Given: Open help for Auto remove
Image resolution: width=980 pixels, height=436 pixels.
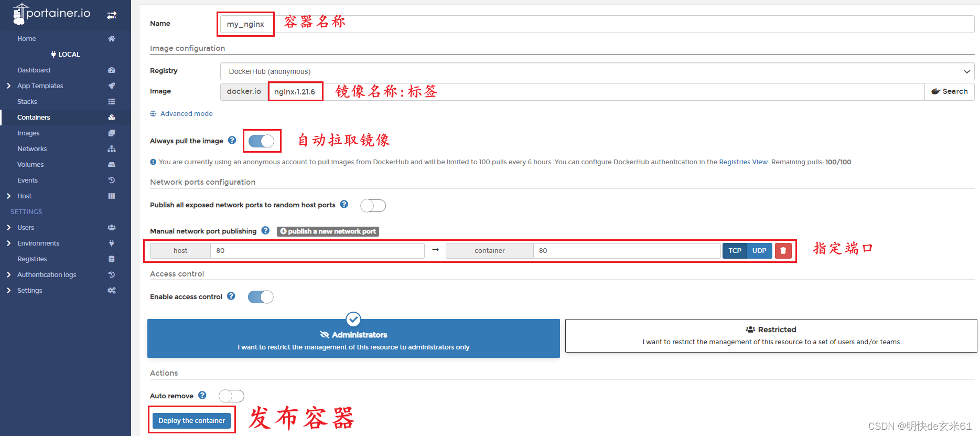Looking at the screenshot, I should tap(202, 395).
